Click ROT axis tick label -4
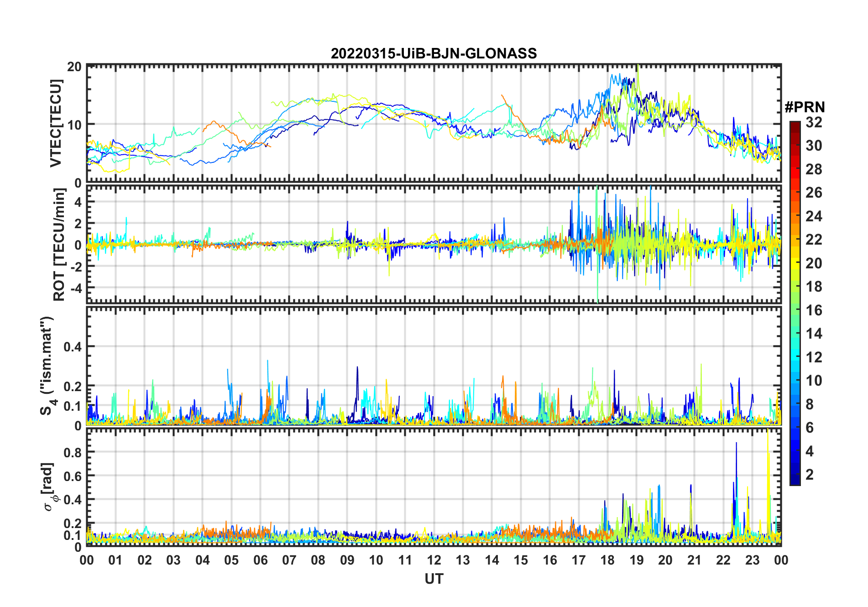The width and height of the screenshot is (868, 607). coord(76,288)
